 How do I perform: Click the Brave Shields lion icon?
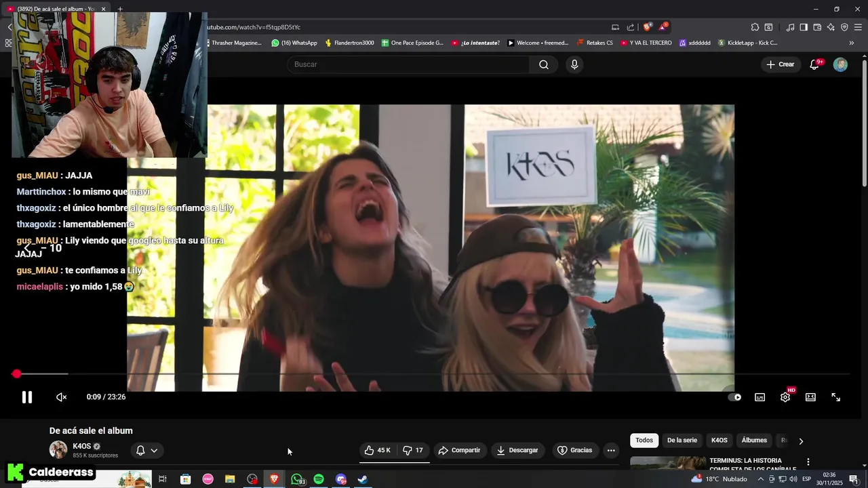[648, 27]
